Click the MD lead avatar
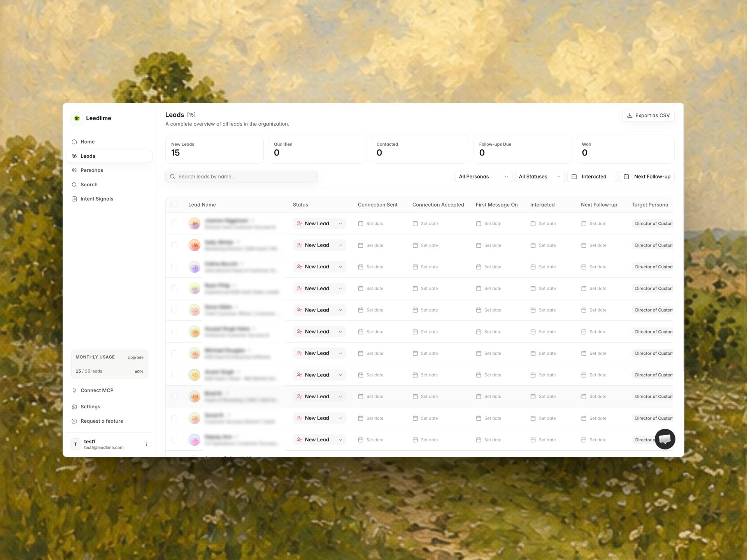The height and width of the screenshot is (560, 747). (195, 353)
